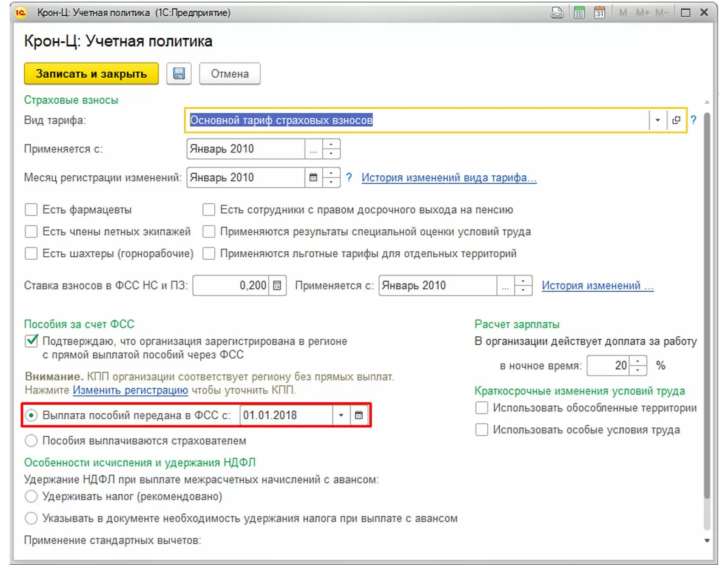Viewport: 728px width, 565px height.
Task: Click the save diskette icon
Action: pos(179,73)
